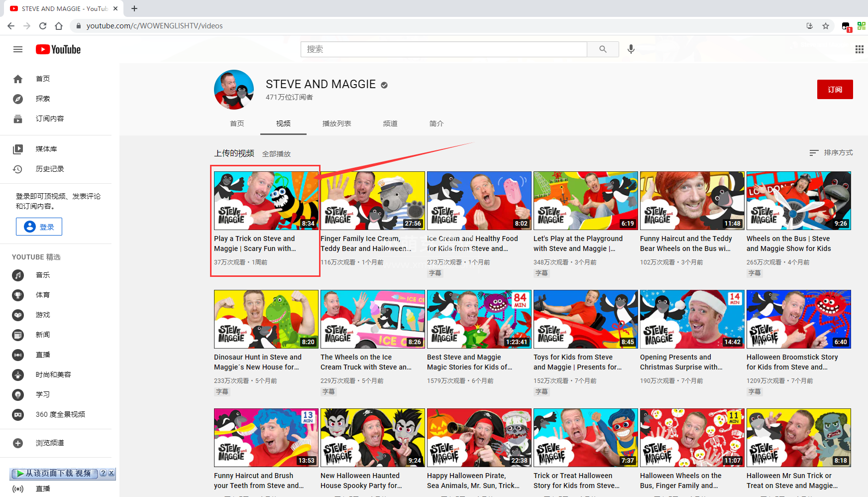The image size is (868, 497).
Task: Click browser back arrow
Action: tap(11, 26)
